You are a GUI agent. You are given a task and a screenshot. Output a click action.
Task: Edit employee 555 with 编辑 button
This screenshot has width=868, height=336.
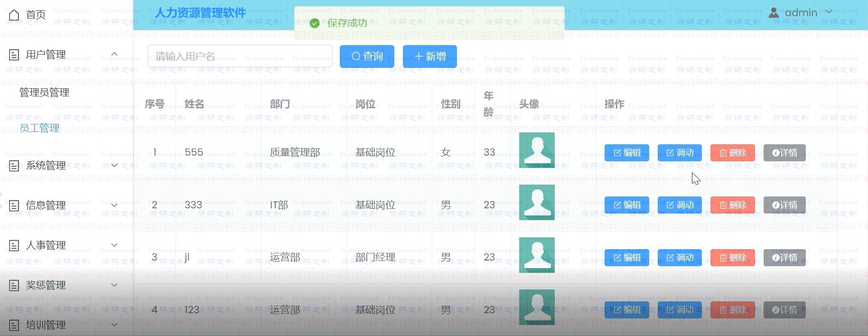click(x=626, y=153)
